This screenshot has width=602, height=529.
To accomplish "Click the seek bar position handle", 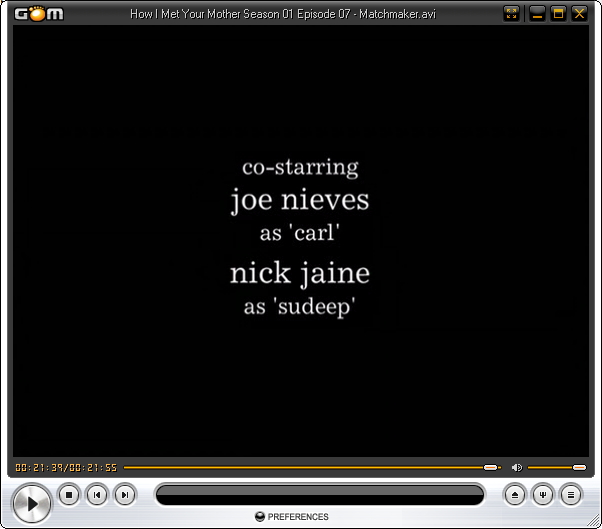I will [x=491, y=468].
